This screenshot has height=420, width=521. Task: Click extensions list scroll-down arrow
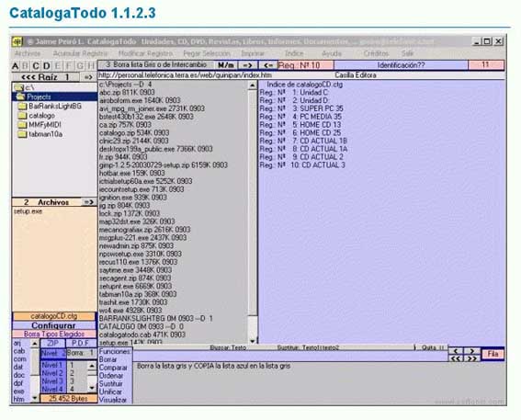coord(35,398)
